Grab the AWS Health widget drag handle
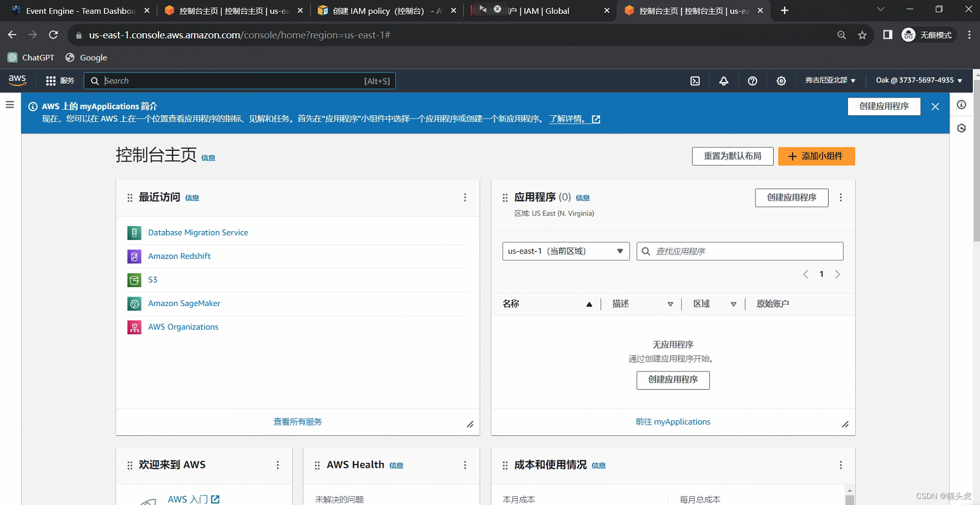The width and height of the screenshot is (980, 505). click(x=317, y=466)
